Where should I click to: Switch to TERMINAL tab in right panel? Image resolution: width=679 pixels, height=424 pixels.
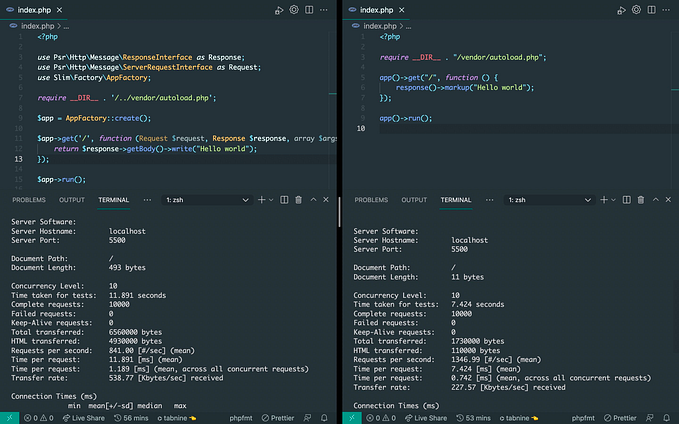tap(456, 200)
